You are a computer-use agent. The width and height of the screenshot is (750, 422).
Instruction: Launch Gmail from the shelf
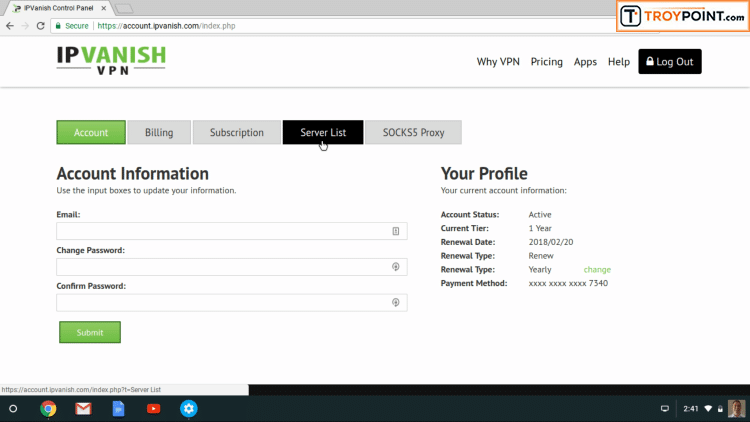83,408
